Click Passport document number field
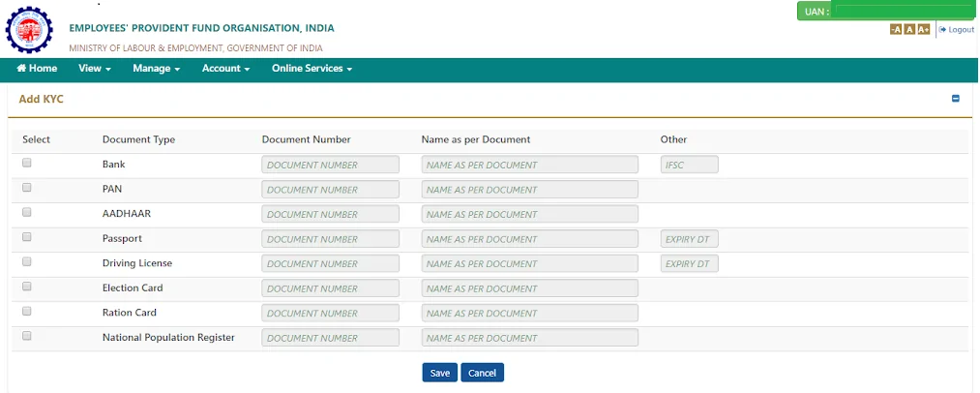980x393 pixels. (x=331, y=239)
